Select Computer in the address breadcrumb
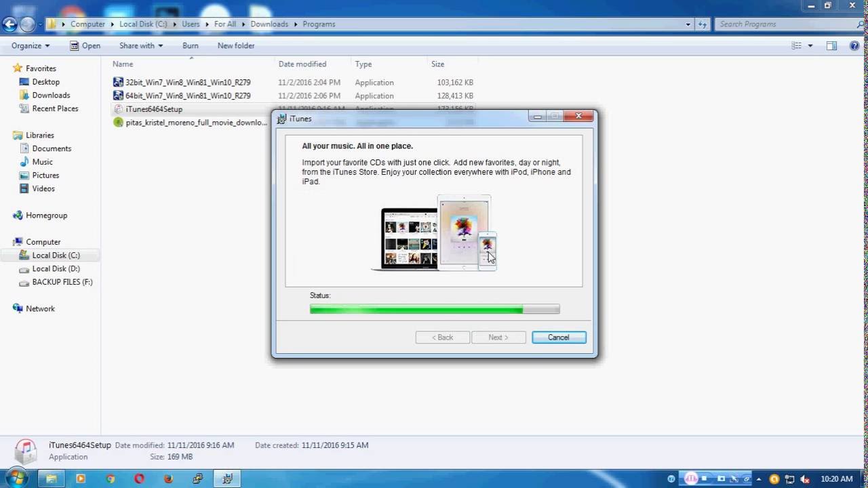Viewport: 868px width, 488px height. (x=88, y=24)
